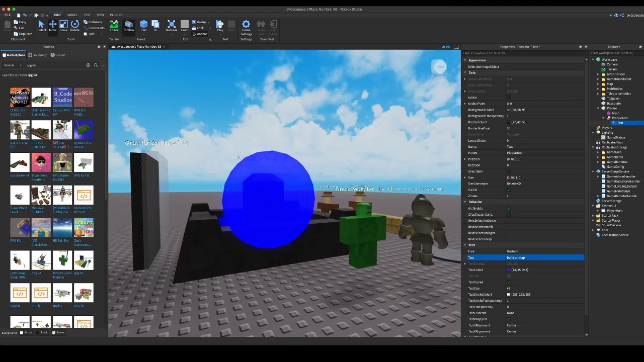This screenshot has height=362, width=644.
Task: Lock the selected part
Action: pos(198,28)
